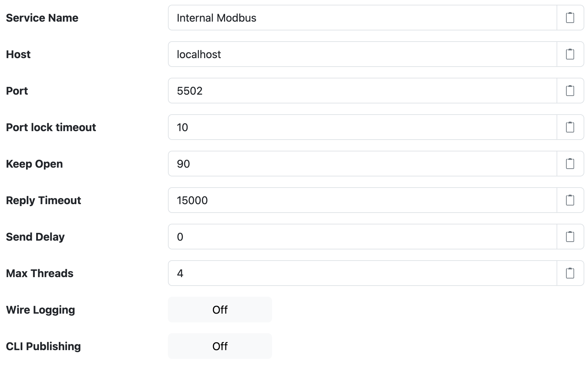Copy the Port number 5502
This screenshot has height=365, width=588.
coord(570,91)
